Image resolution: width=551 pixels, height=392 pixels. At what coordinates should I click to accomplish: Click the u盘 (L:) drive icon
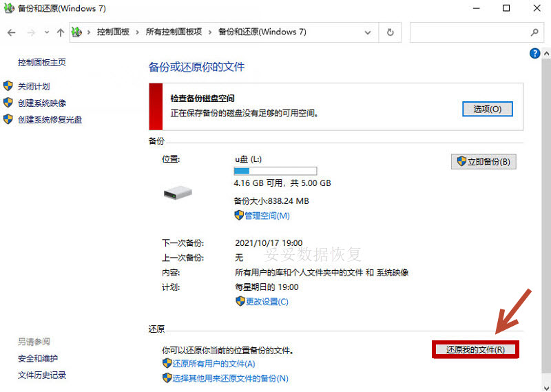pyautogui.click(x=178, y=193)
